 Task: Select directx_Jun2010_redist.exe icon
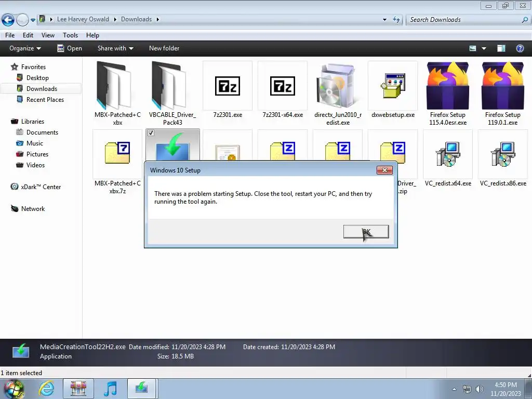pos(338,86)
